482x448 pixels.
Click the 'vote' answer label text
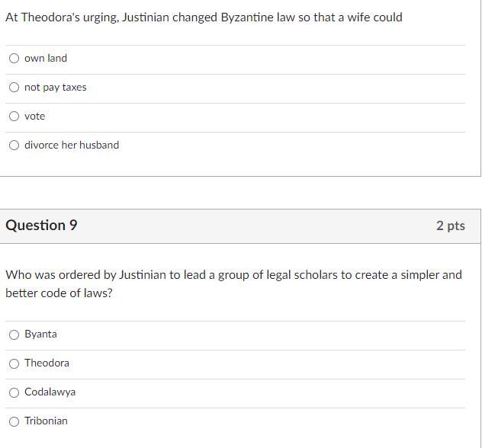pyautogui.click(x=35, y=116)
